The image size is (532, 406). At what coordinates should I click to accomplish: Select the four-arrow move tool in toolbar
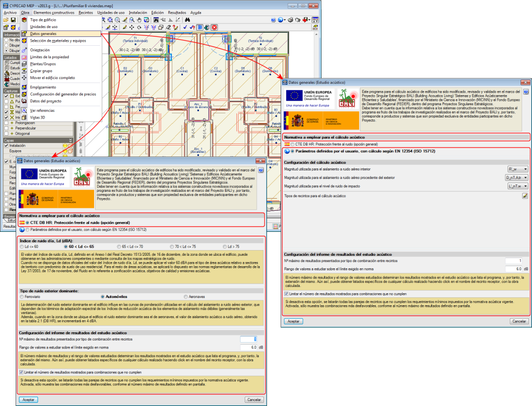point(131,28)
